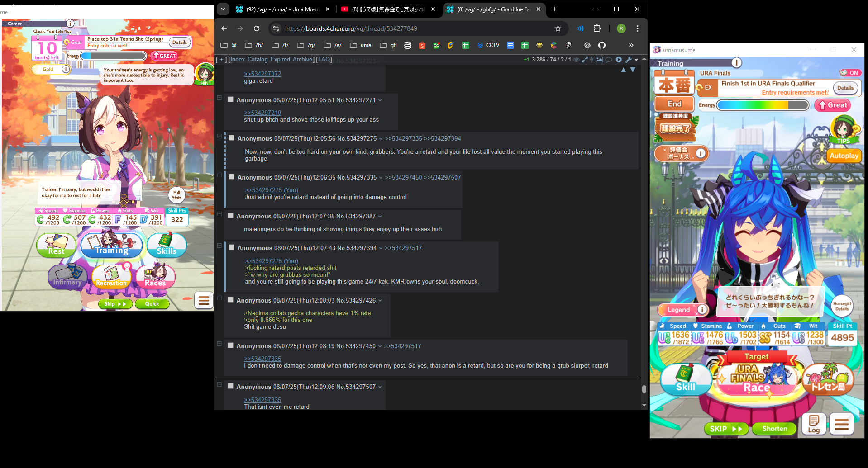
Task: Open the gfl bookmarks folder
Action: 388,45
